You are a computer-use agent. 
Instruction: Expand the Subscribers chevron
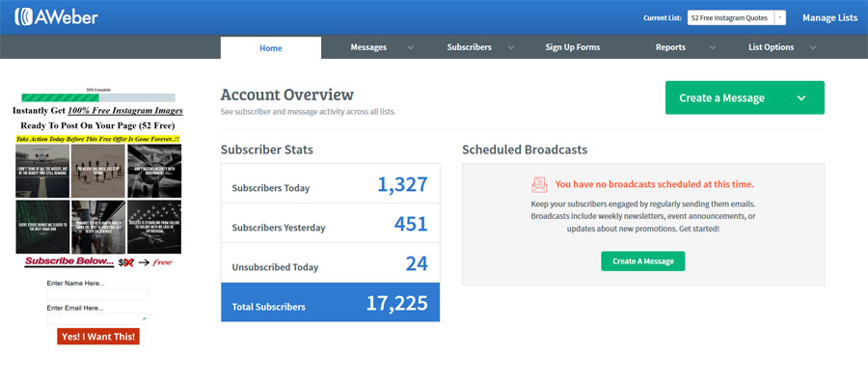point(511,47)
